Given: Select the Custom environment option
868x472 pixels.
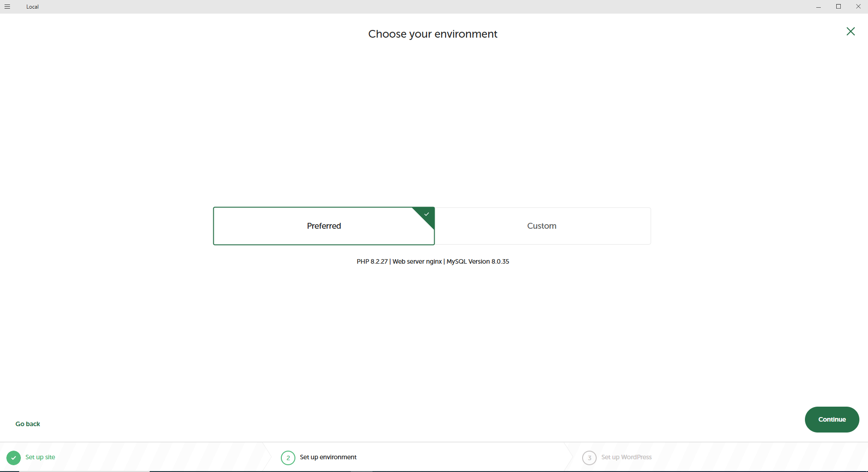Looking at the screenshot, I should [x=542, y=226].
